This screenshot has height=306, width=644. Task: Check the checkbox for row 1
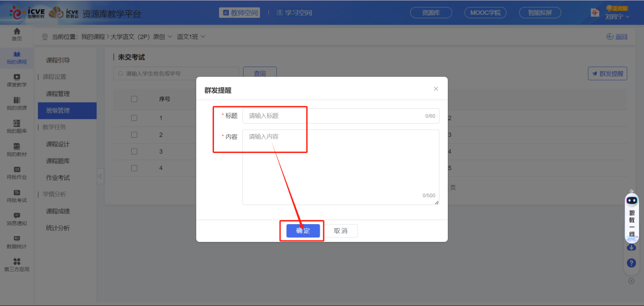pos(134,118)
